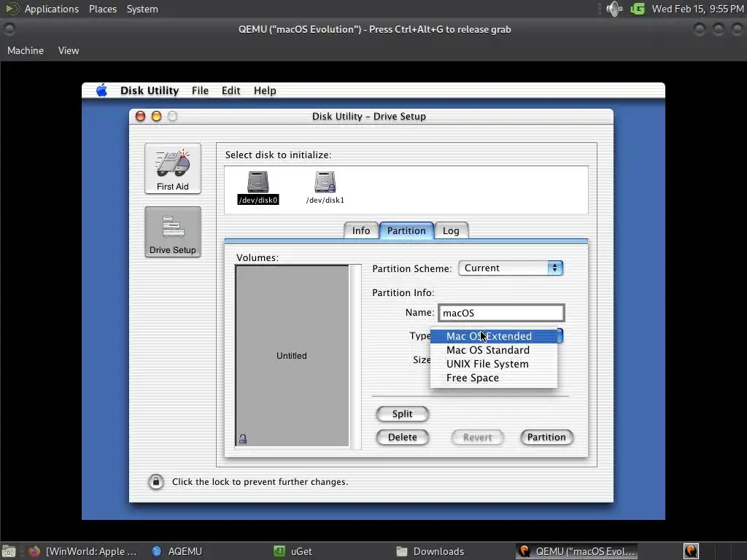The height and width of the screenshot is (560, 747).
Task: Open the System menu in top panel
Action: pyautogui.click(x=142, y=9)
